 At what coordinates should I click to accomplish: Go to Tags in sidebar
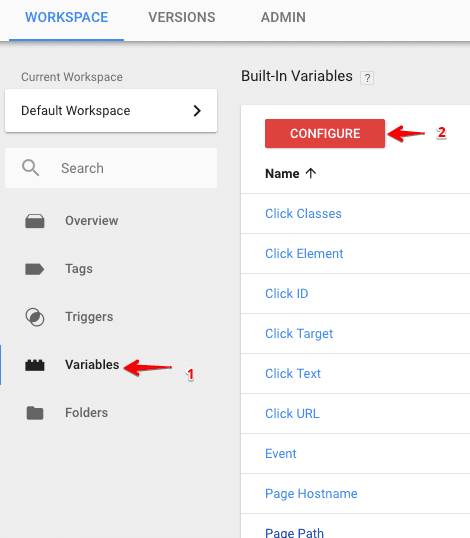[x=79, y=269]
